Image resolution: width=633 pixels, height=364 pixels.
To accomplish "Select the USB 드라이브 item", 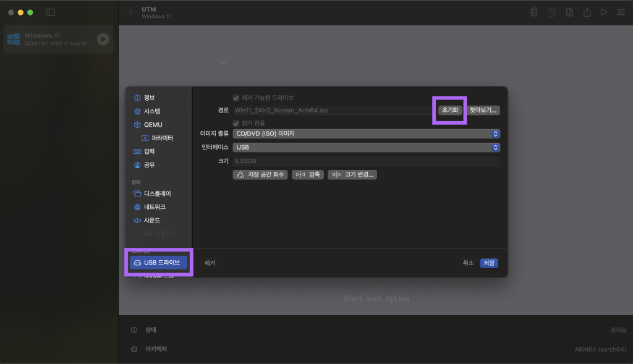I will point(158,263).
